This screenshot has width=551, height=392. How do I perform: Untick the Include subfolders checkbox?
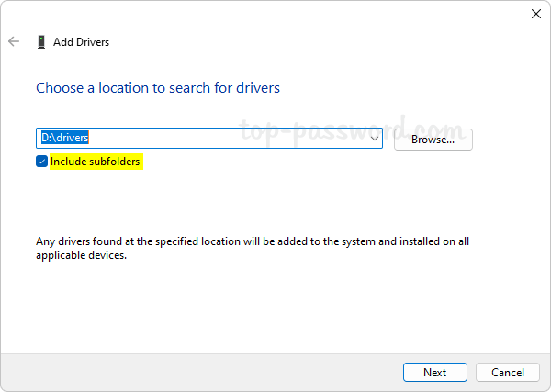[41, 162]
